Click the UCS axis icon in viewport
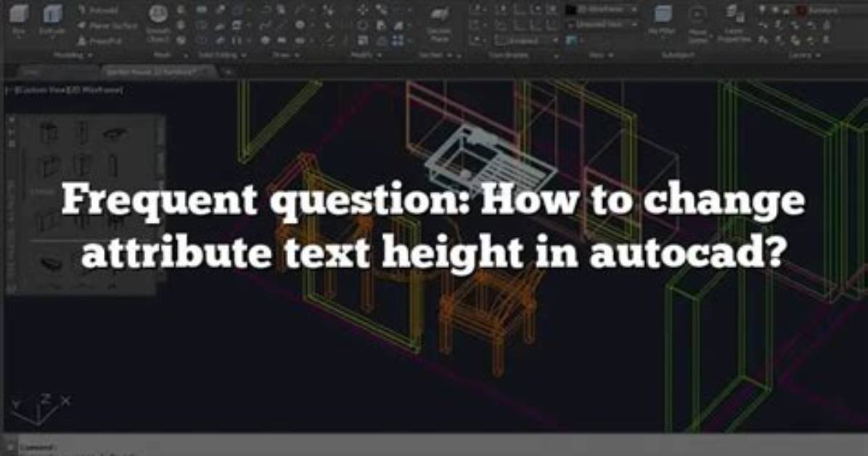Image resolution: width=868 pixels, height=456 pixels. pos(41,410)
